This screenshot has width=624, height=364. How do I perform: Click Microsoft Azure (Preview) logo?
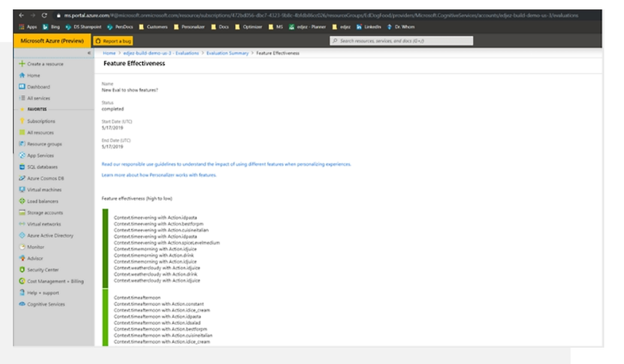coord(52,41)
